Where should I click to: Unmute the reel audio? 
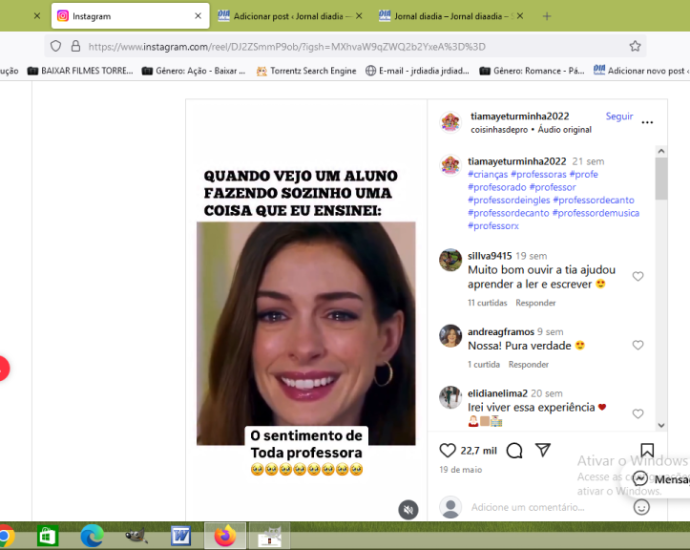[x=408, y=509]
